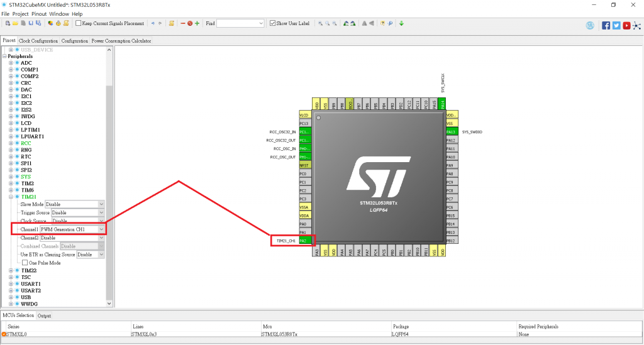Click inside the Find input field
The height and width of the screenshot is (345, 644).
[237, 23]
